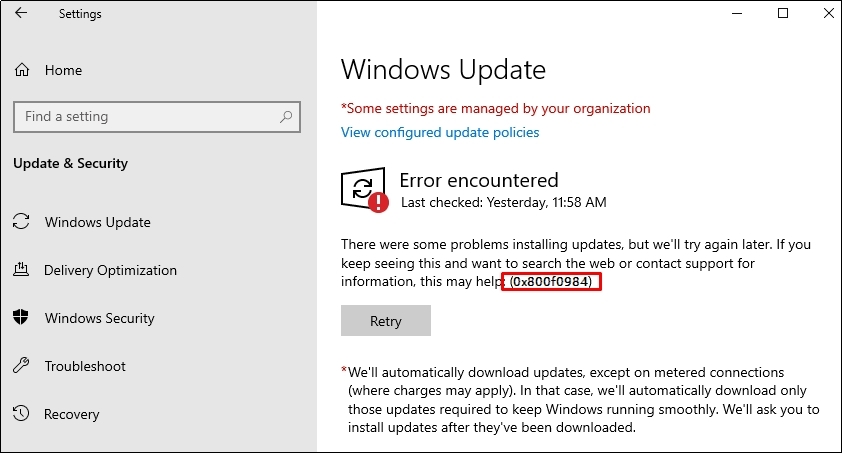Click the search magnifier icon

coord(286,116)
